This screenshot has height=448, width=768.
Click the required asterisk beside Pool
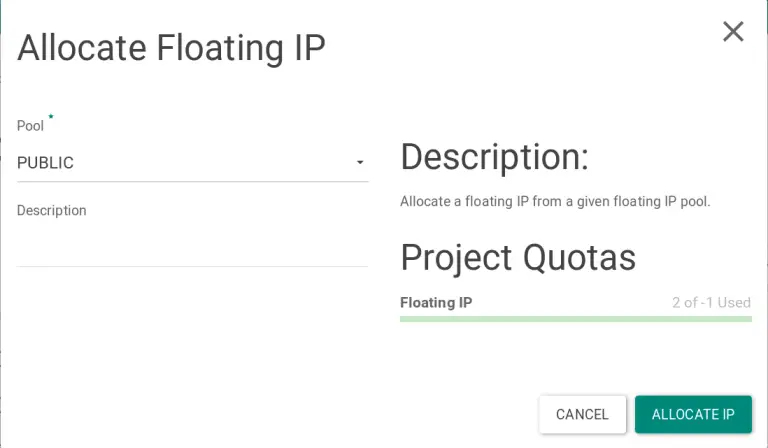[x=51, y=117]
